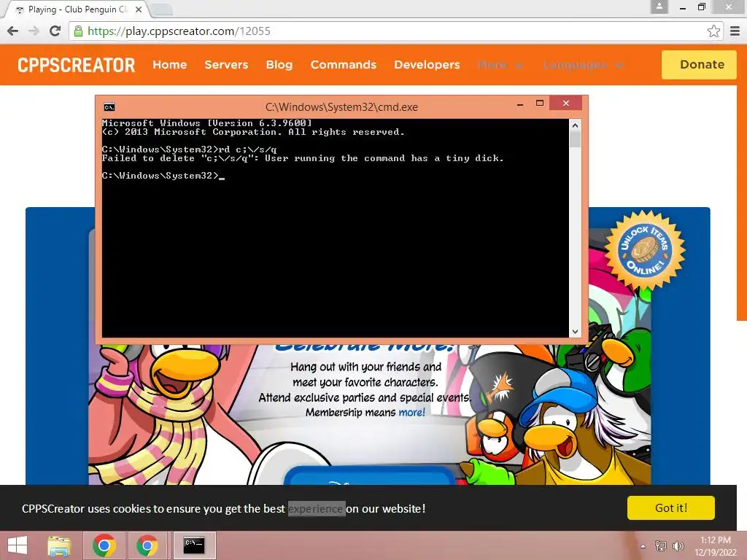Viewport: 747px width, 560px height.
Task: Click 'Hang out with your friends and' text
Action: pyautogui.click(x=366, y=367)
